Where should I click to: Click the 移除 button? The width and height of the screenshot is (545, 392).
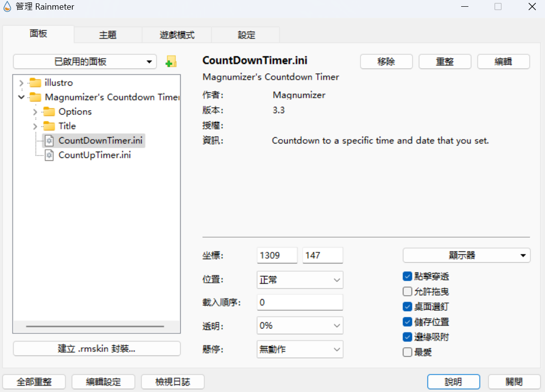click(x=386, y=62)
